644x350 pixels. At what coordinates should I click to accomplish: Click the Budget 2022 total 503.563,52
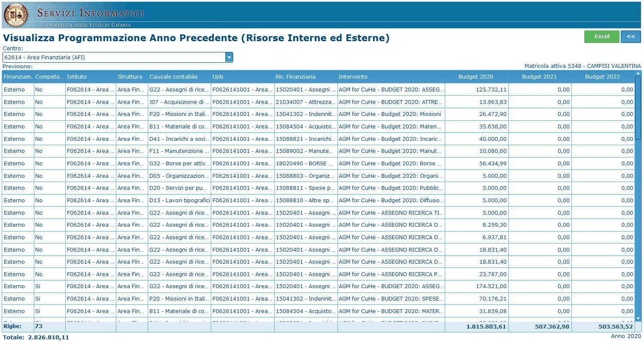(616, 327)
